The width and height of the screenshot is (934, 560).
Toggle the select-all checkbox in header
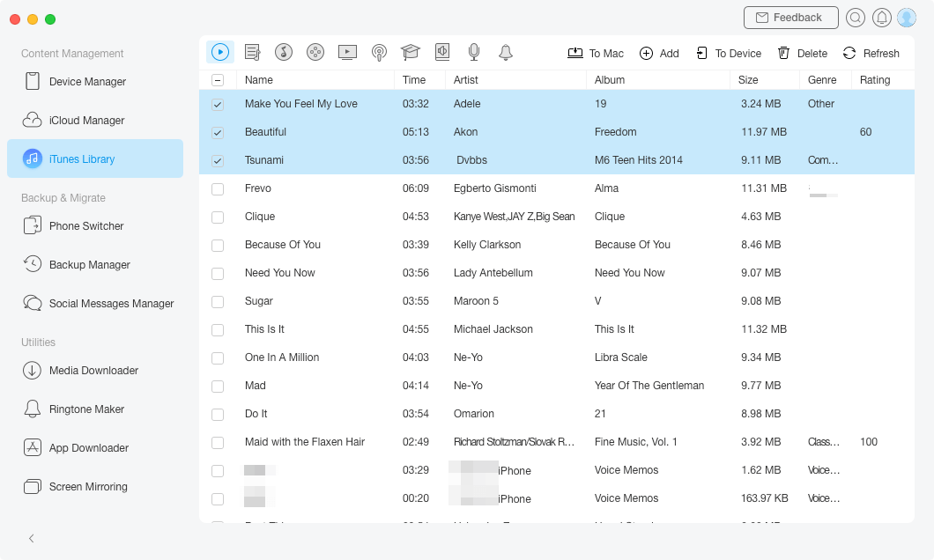(x=218, y=80)
